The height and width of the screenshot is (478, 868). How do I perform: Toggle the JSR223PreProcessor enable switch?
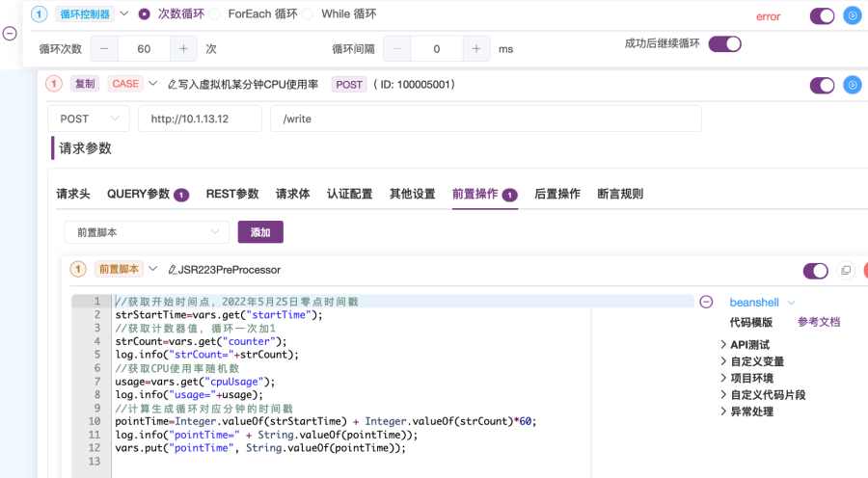coord(815,271)
